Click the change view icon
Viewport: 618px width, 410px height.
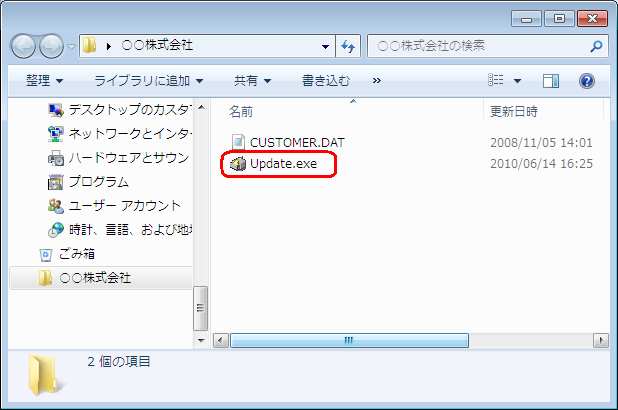[496, 80]
